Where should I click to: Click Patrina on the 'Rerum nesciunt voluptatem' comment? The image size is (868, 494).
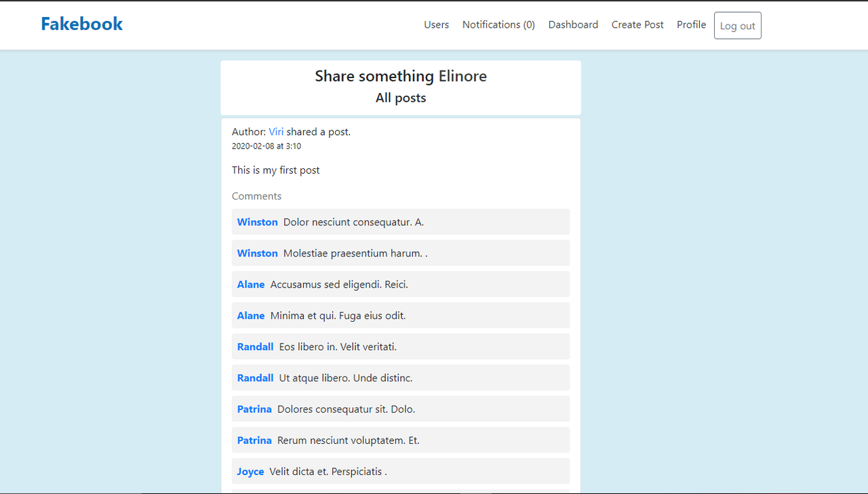pos(254,440)
